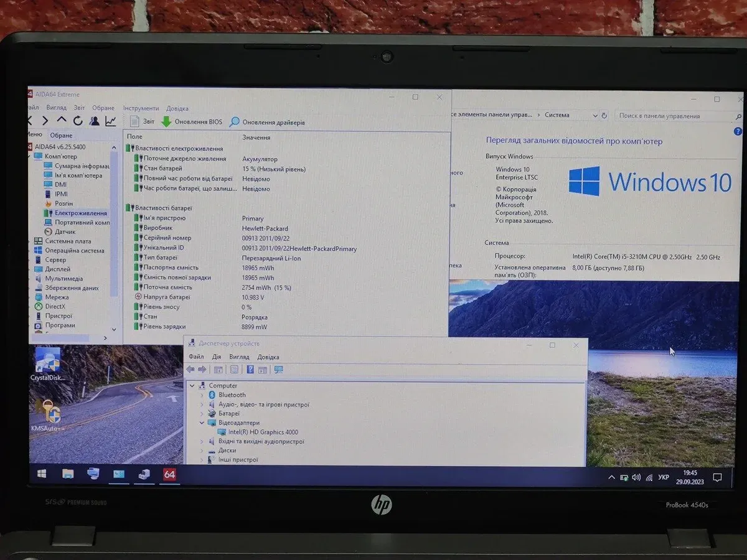Click the green Оновлення BIOS arrow
The height and width of the screenshot is (560, 747).
click(166, 122)
